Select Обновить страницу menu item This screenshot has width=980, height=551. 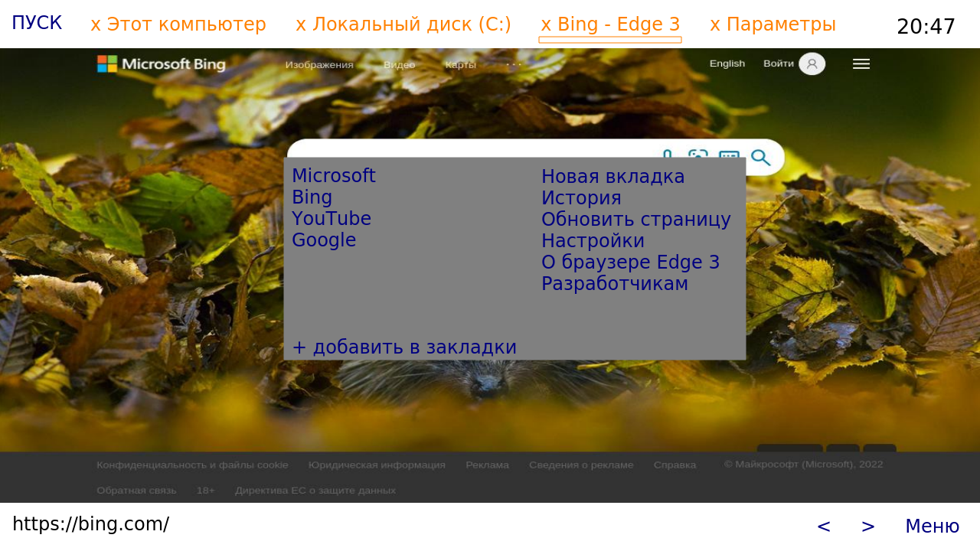(636, 220)
